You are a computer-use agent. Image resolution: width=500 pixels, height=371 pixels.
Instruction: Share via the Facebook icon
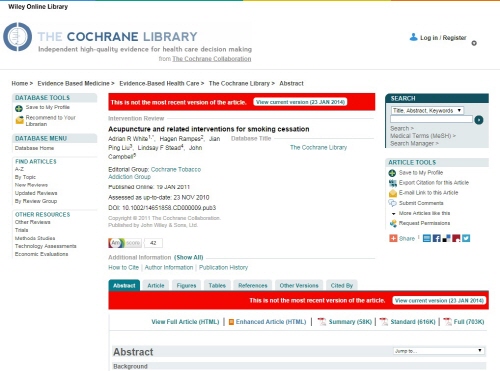pyautogui.click(x=436, y=238)
